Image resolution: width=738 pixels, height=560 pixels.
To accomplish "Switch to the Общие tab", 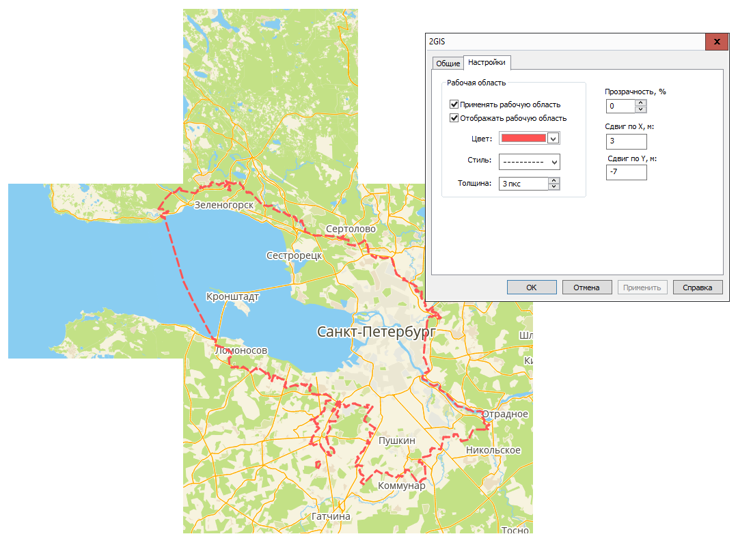I will (x=448, y=64).
